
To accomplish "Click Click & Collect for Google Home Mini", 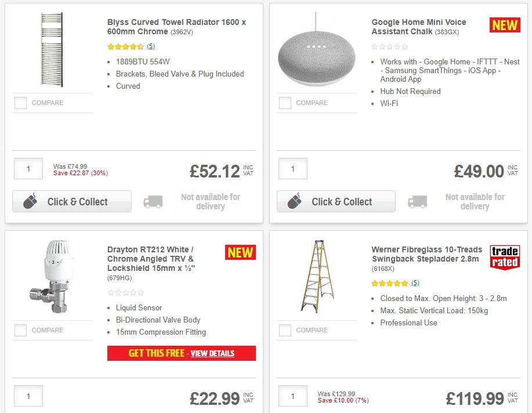I will 336,201.
